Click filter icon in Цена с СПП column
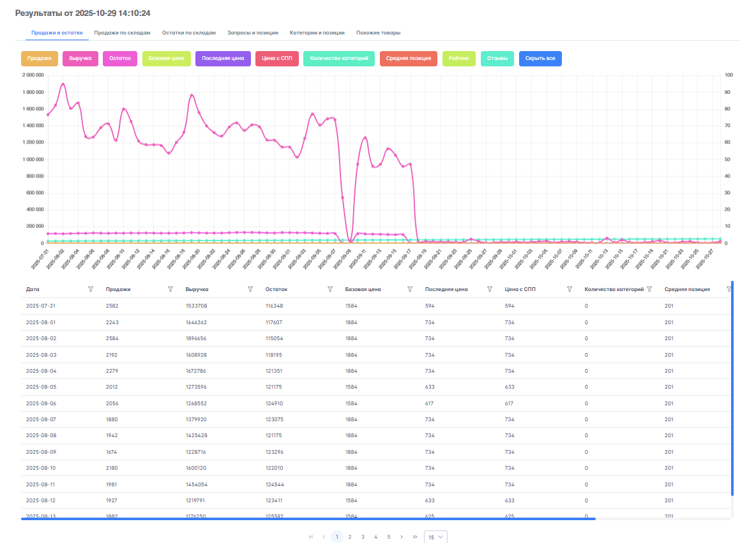The height and width of the screenshot is (554, 756). [x=570, y=289]
